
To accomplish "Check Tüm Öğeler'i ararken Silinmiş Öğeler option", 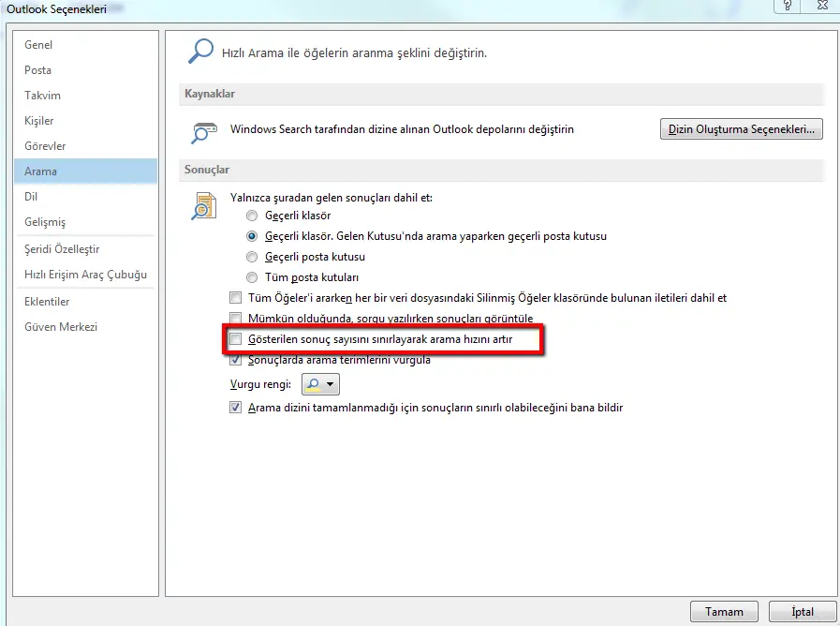I will coord(236,298).
